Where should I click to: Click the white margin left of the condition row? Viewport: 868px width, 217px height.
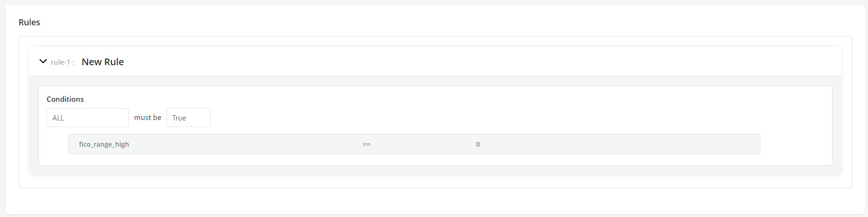[x=54, y=144]
